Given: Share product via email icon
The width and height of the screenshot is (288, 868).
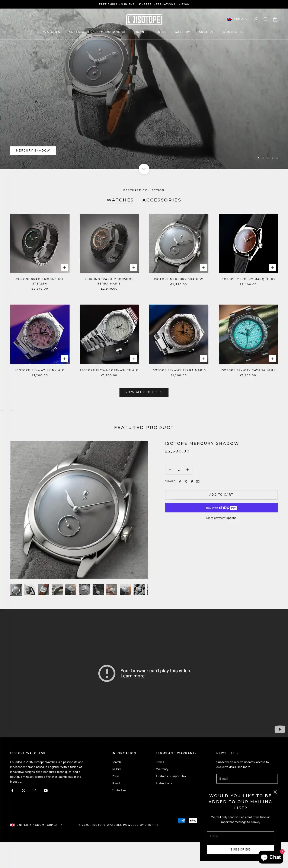Looking at the screenshot, I should coord(198,481).
